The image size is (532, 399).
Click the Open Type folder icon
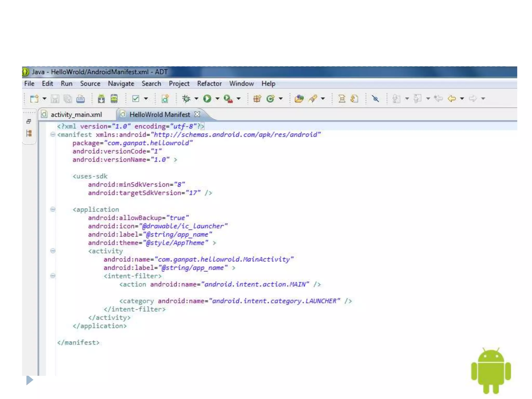point(299,99)
